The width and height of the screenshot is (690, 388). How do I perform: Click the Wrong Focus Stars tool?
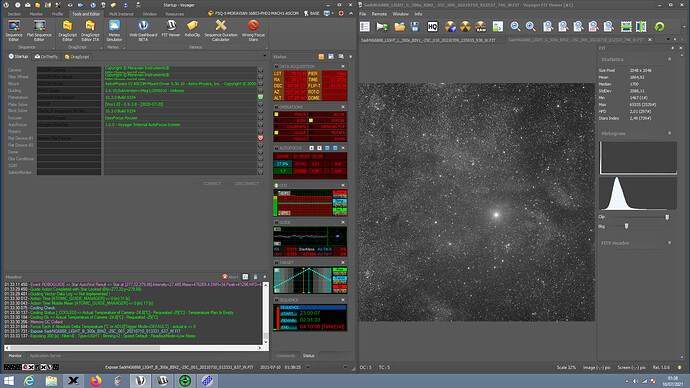pos(253,30)
